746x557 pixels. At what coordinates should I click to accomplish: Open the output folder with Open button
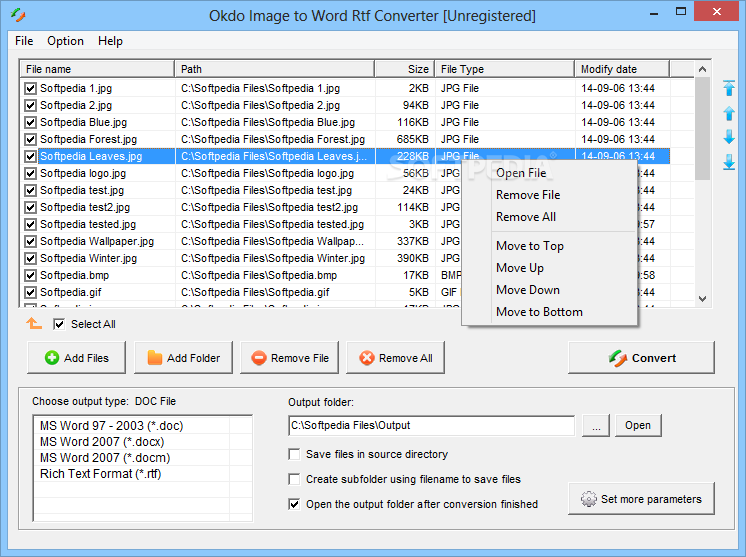tap(638, 425)
